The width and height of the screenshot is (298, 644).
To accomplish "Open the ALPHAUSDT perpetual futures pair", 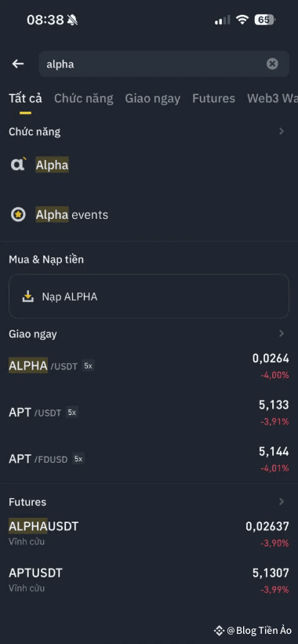I will pyautogui.click(x=149, y=533).
